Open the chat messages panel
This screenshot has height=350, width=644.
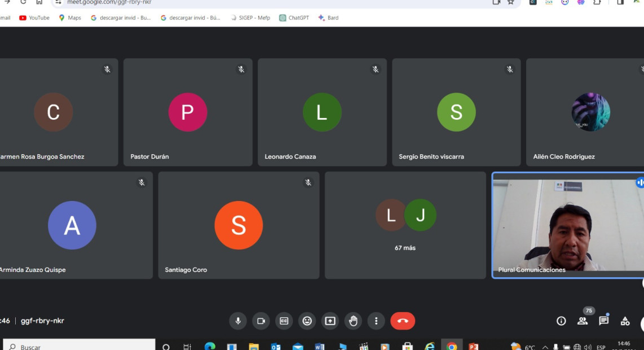point(604,321)
